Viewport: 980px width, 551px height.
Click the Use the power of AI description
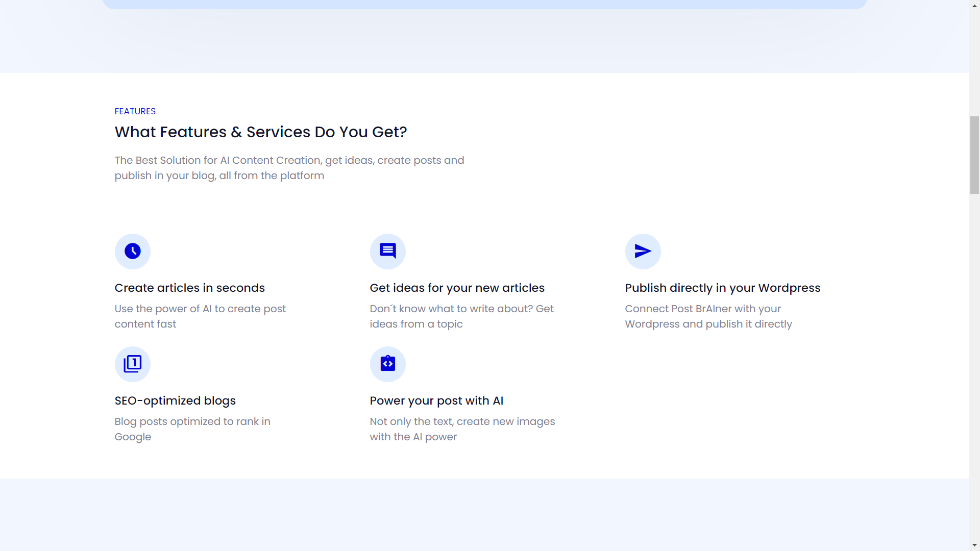200,316
